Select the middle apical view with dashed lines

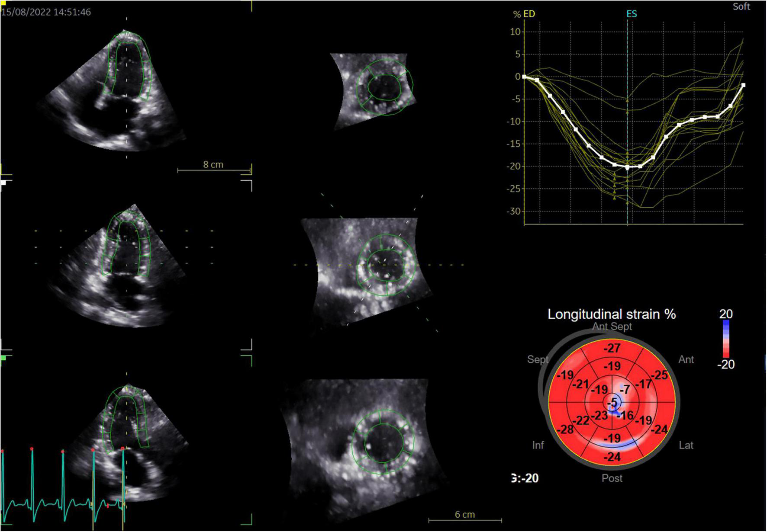click(x=126, y=264)
